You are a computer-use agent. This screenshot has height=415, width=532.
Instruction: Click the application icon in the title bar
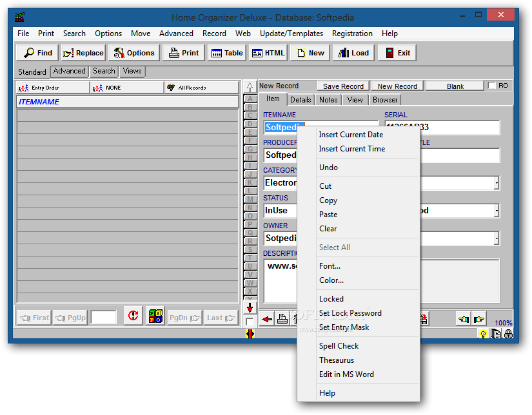click(19, 17)
